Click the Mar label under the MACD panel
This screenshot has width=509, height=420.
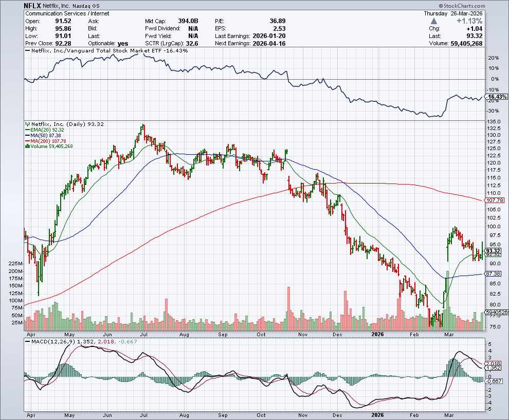(x=449, y=415)
